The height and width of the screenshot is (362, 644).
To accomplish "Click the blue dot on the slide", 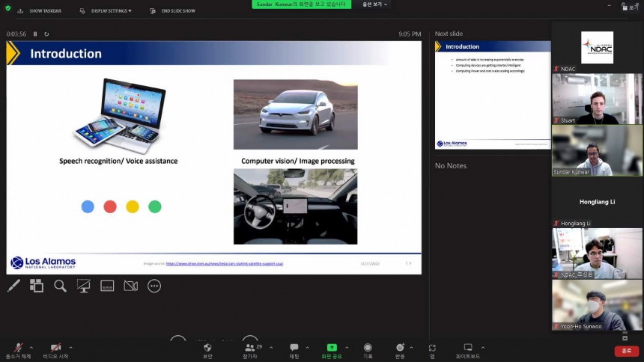I will (x=88, y=206).
